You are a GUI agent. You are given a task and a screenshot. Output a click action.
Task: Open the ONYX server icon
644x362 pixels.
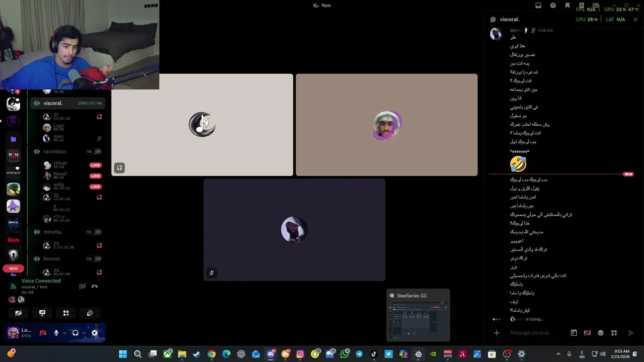13,222
